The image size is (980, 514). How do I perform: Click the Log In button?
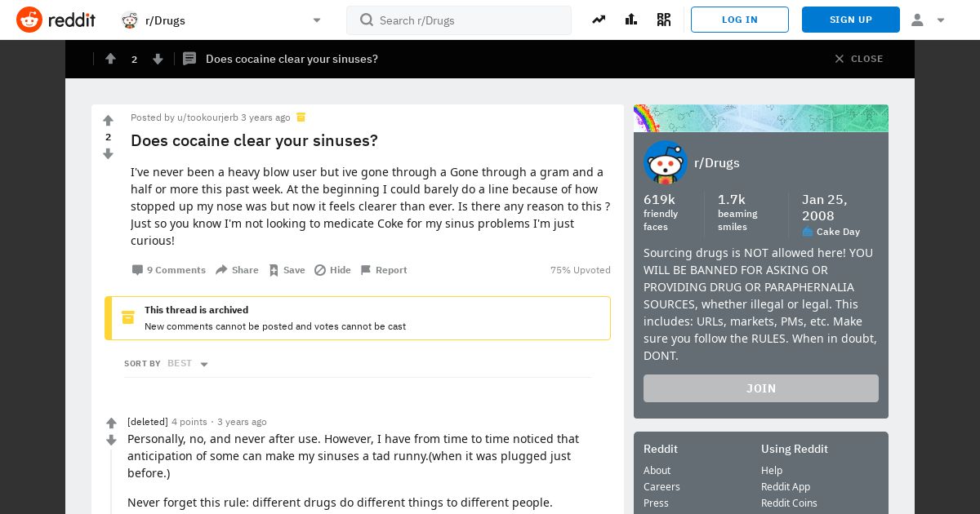[x=740, y=20]
